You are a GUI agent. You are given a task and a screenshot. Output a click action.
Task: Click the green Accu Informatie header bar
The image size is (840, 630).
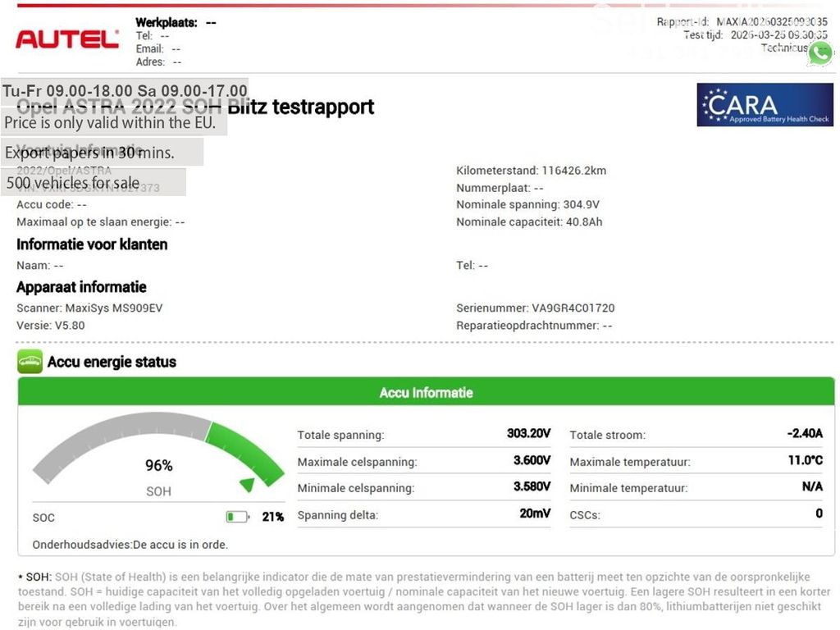426,393
